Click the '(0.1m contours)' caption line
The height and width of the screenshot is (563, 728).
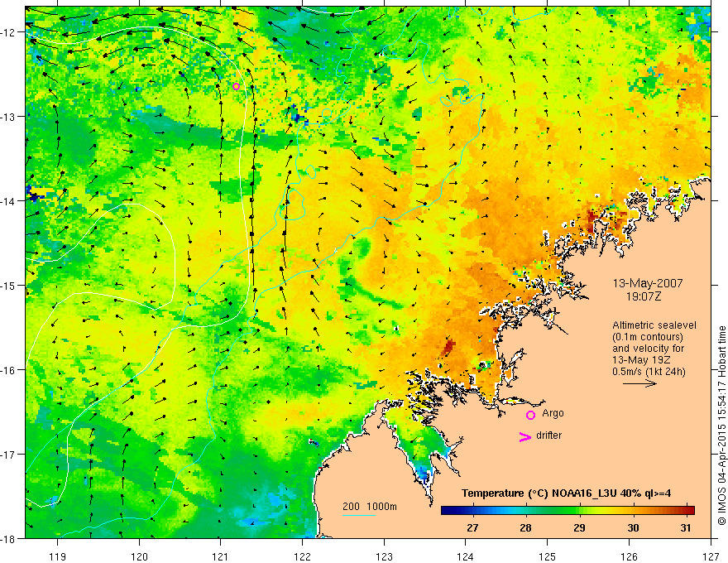(648, 337)
